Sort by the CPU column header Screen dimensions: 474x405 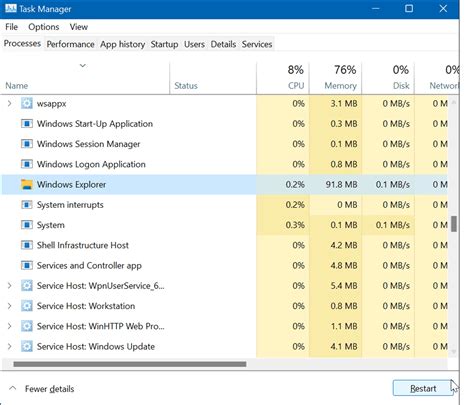283,78
